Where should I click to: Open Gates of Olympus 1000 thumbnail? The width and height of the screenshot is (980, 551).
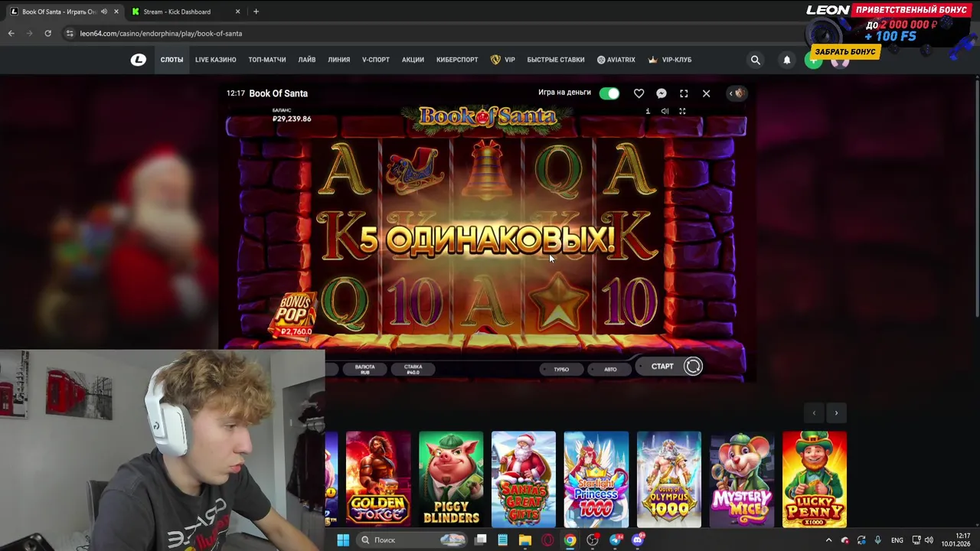click(x=669, y=479)
